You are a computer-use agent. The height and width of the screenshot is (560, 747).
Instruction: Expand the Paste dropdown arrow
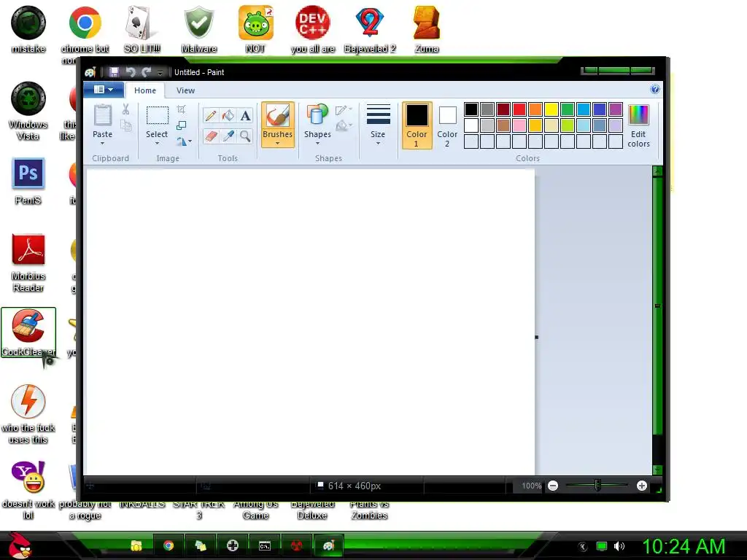pos(102,143)
